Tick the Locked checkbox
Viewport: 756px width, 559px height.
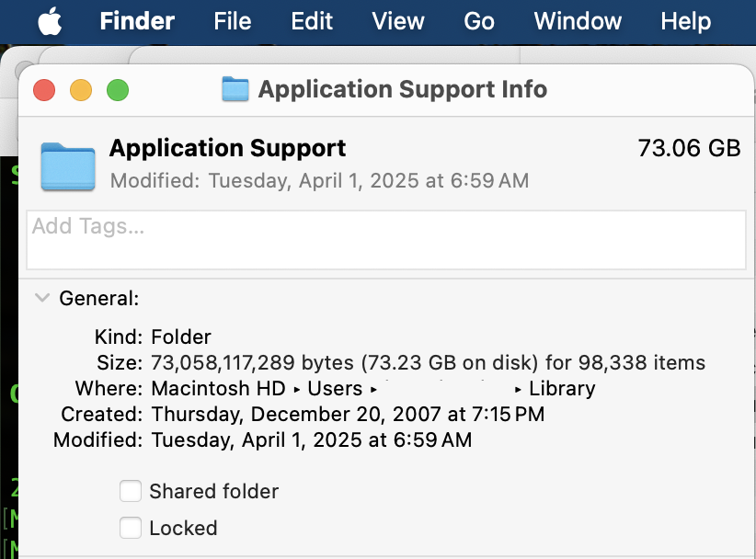(x=131, y=528)
